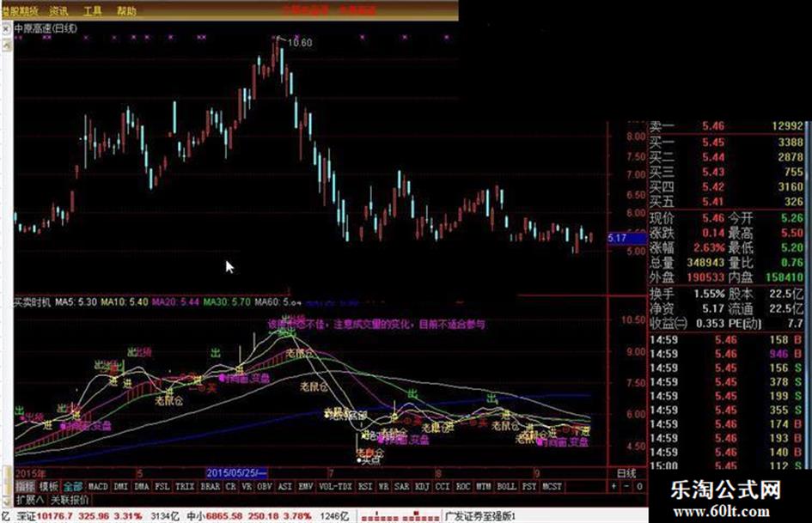Click the 卖一 ask row at 5.46
This screenshot has width=812, height=523.
[726, 126]
